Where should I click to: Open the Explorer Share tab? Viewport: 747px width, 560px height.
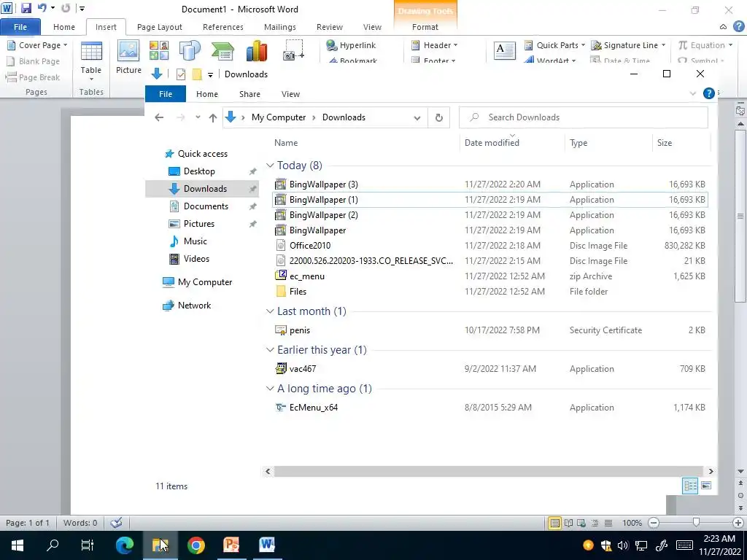(x=249, y=94)
